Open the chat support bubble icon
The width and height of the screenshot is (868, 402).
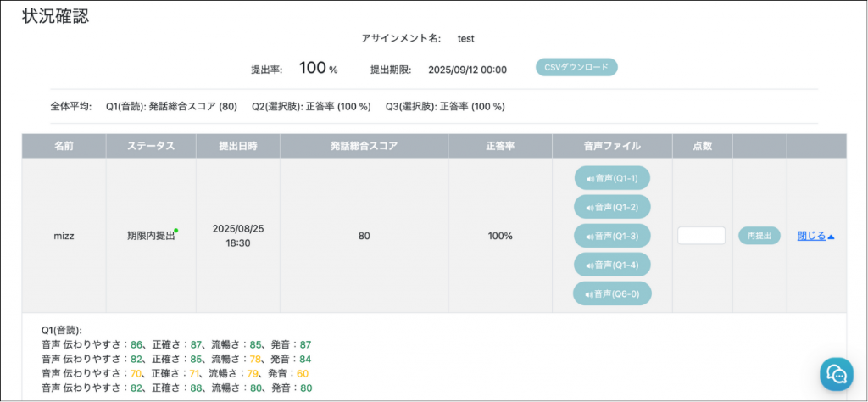tap(836, 373)
